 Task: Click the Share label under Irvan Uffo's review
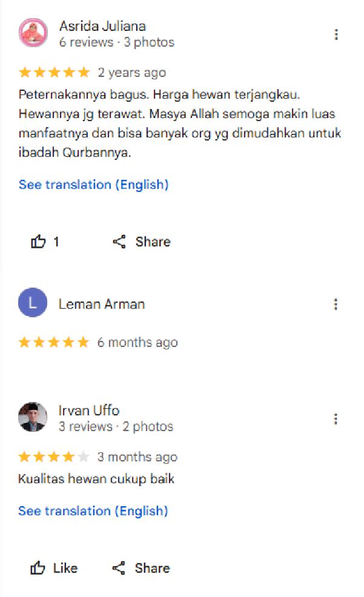click(153, 568)
